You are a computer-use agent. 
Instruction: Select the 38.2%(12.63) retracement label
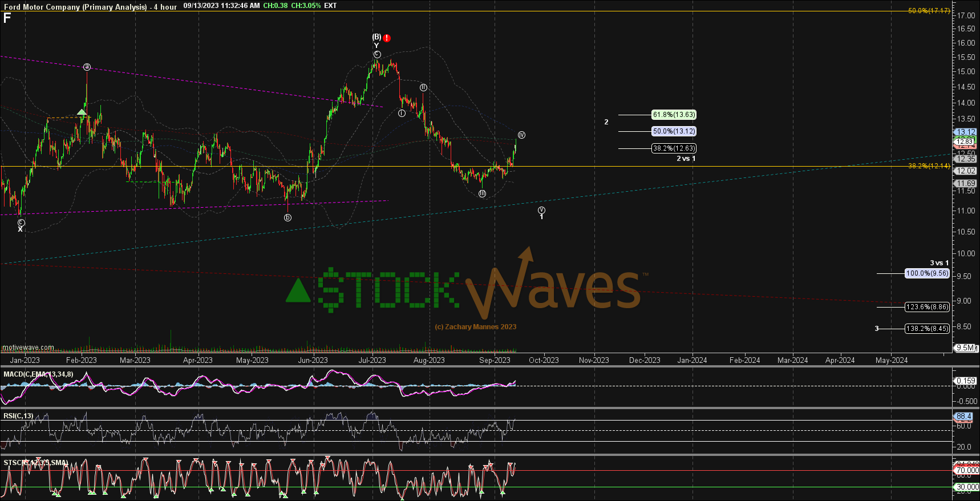pos(674,148)
